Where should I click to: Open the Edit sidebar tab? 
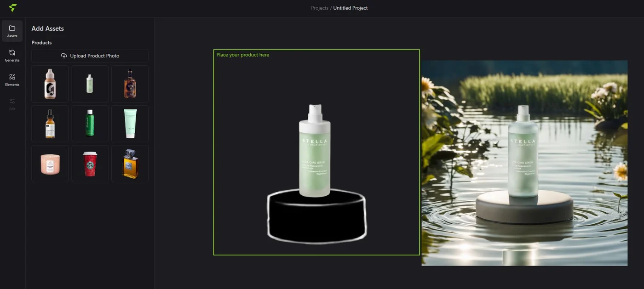pyautogui.click(x=12, y=104)
